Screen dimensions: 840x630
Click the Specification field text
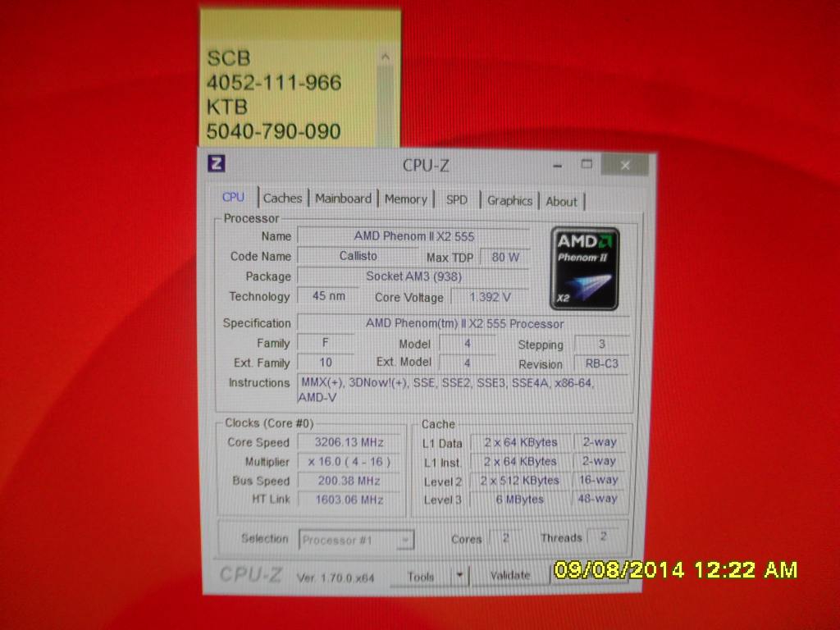pos(464,323)
